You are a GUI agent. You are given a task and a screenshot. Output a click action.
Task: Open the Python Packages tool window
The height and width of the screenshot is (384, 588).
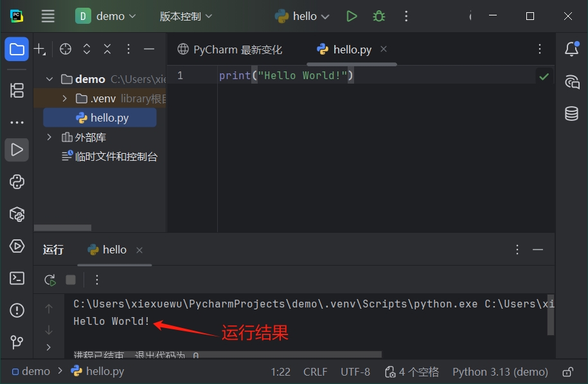click(17, 214)
